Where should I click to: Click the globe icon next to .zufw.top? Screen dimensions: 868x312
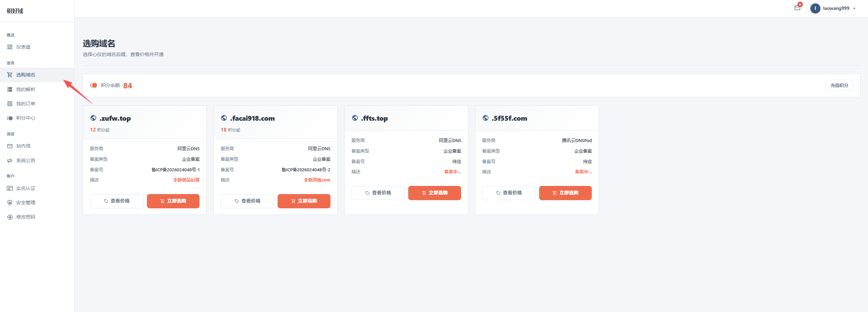pyautogui.click(x=93, y=118)
